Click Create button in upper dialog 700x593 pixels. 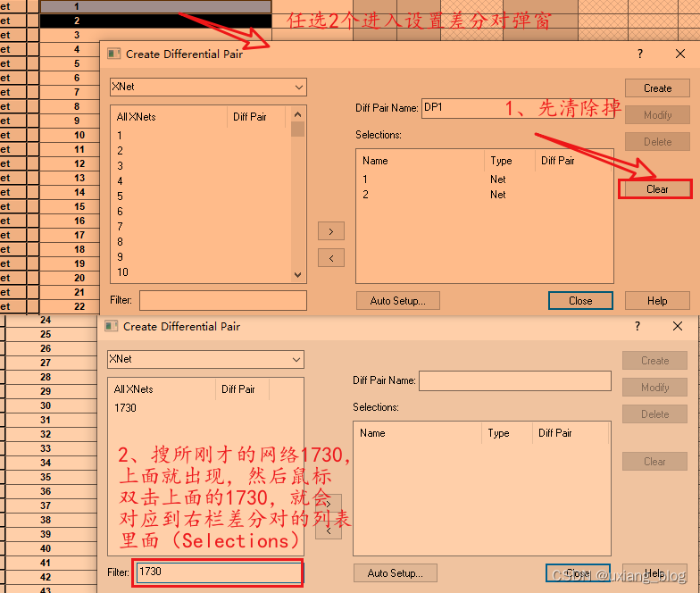(x=657, y=88)
